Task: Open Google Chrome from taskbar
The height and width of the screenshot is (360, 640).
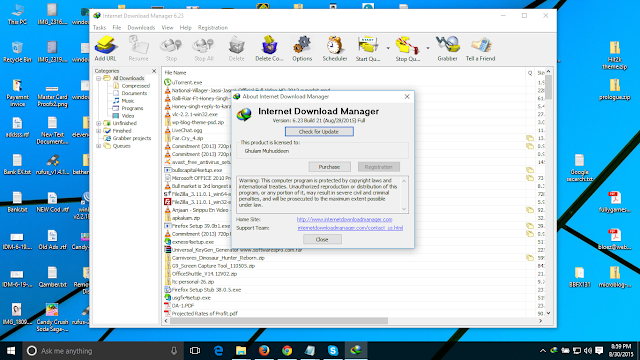Action: (x=287, y=351)
